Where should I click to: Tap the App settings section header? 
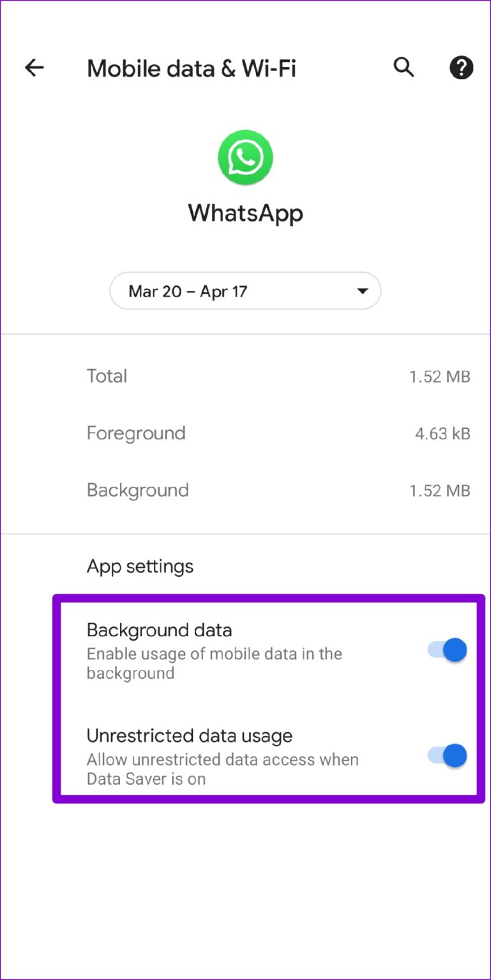[x=139, y=566]
